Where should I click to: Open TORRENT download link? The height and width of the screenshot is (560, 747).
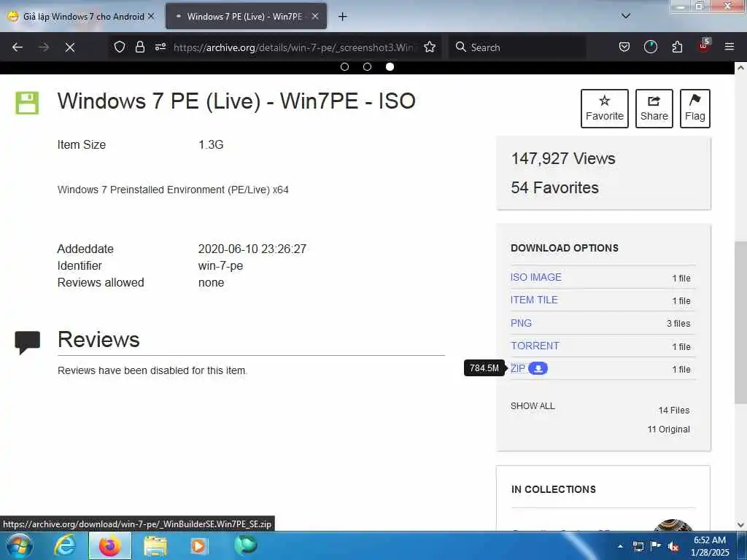click(535, 346)
